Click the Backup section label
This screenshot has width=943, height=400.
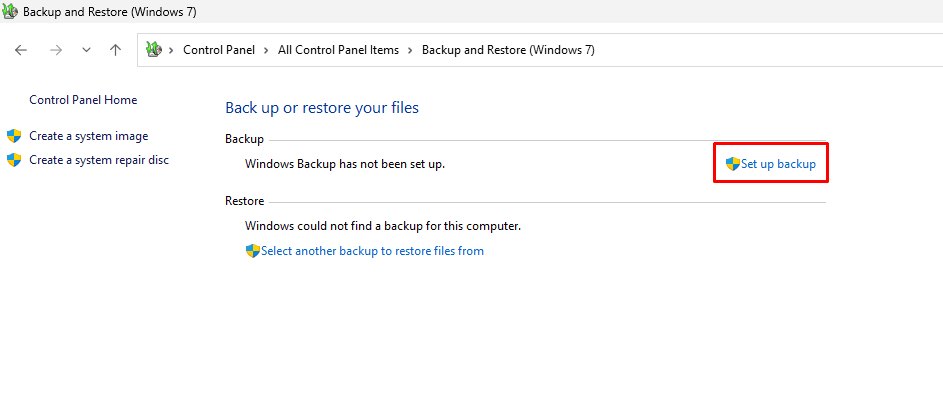click(x=244, y=139)
